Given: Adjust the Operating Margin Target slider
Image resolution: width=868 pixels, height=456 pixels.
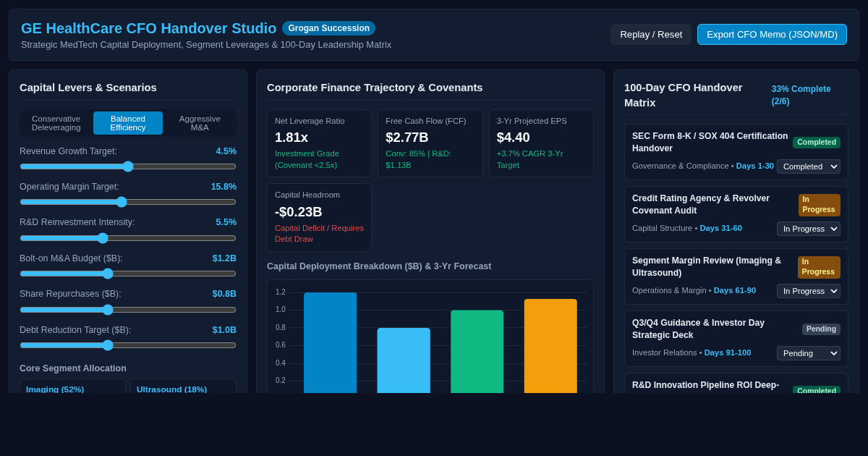Looking at the screenshot, I should pyautogui.click(x=128, y=202).
